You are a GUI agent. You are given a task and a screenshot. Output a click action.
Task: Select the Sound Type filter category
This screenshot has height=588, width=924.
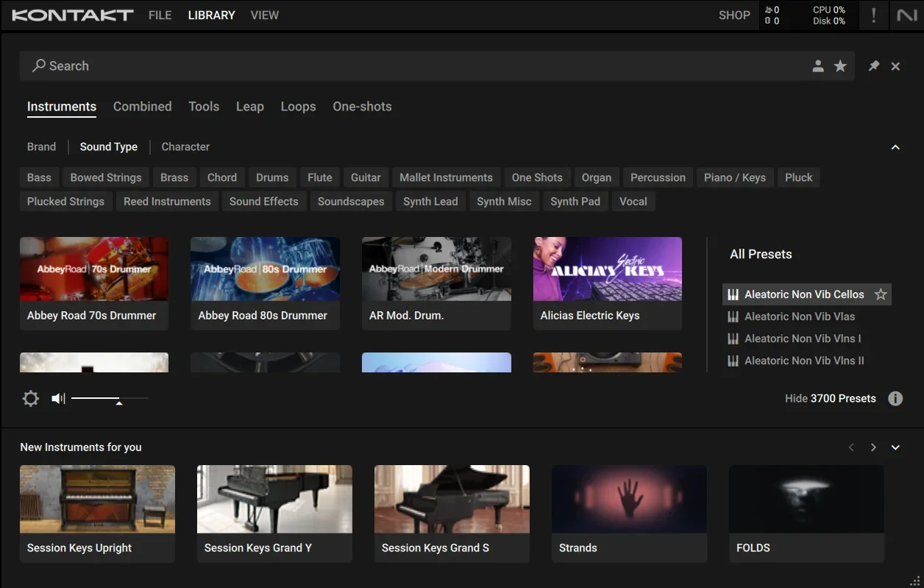[x=109, y=147]
